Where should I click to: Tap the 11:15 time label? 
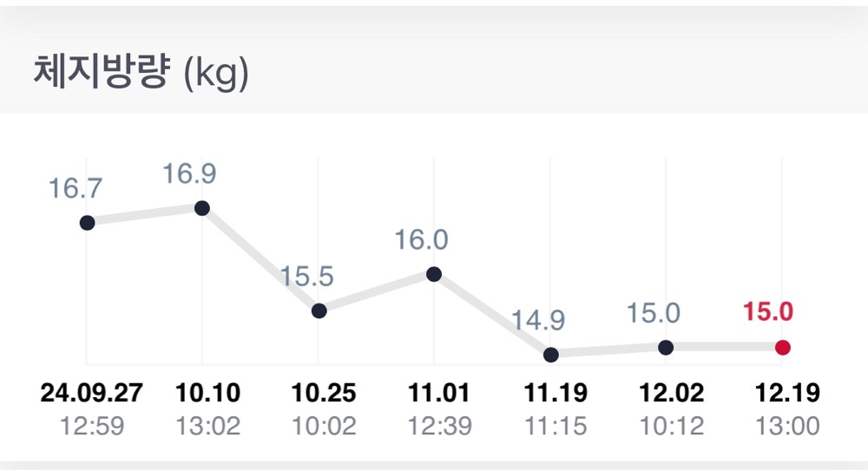[x=556, y=426]
